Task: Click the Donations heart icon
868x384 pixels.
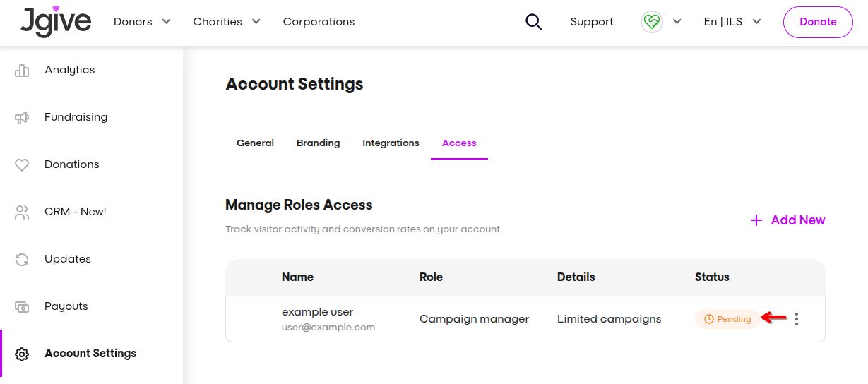Action: pyautogui.click(x=22, y=164)
